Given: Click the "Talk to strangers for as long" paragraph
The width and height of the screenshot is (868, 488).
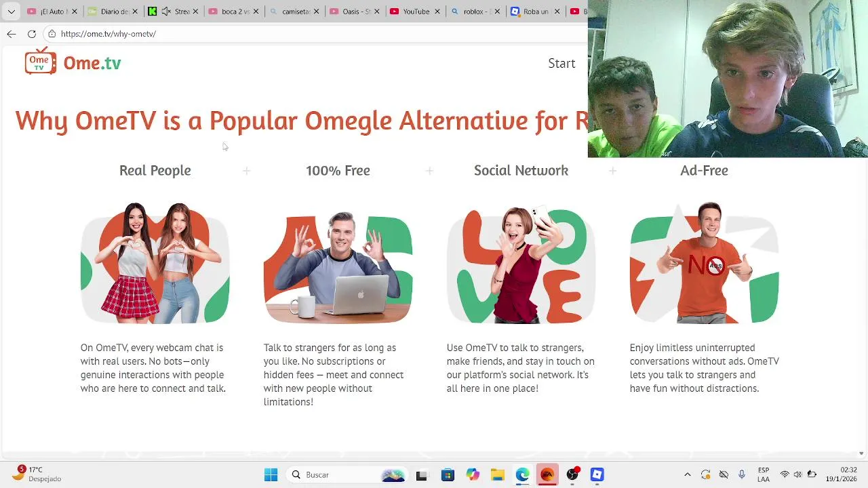Looking at the screenshot, I should point(334,375).
